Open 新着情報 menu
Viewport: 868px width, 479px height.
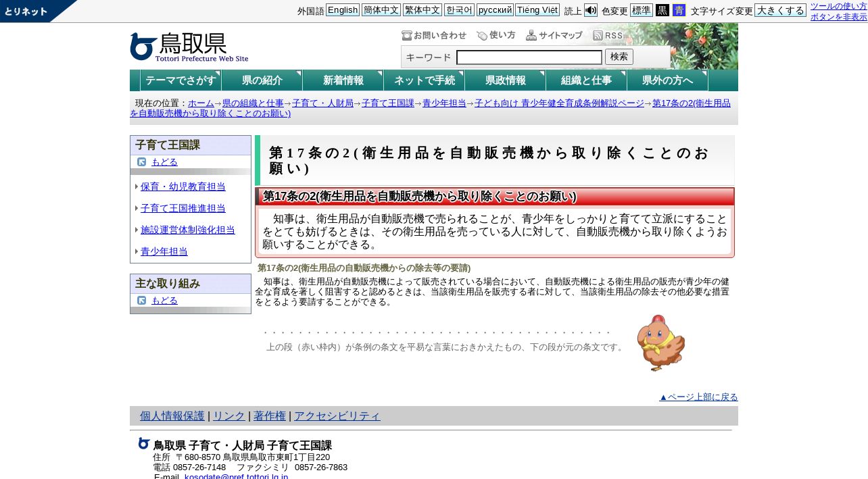click(343, 80)
